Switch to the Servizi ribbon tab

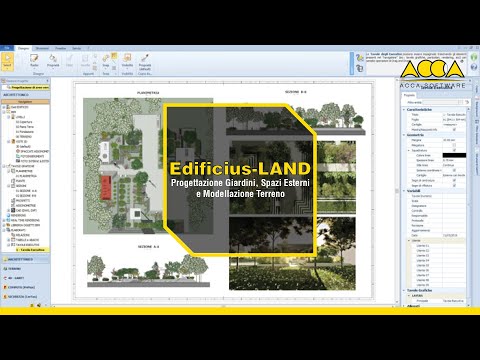pos(77,48)
